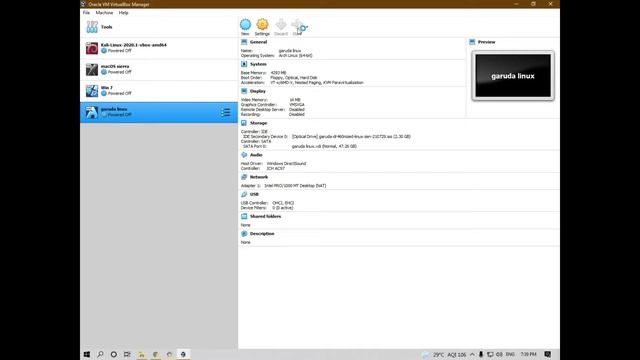Click the Storage disk icon

tap(244, 123)
